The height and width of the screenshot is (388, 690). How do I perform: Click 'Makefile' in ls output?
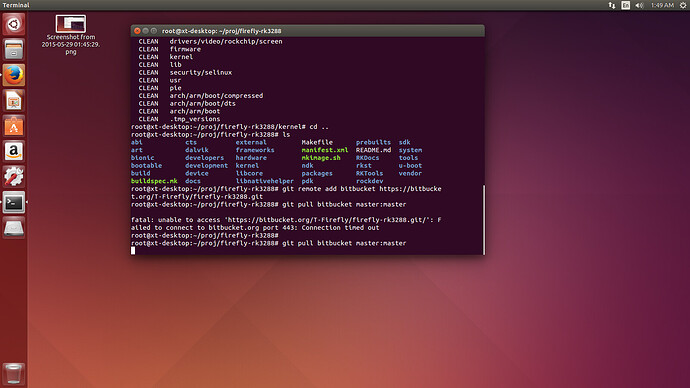click(317, 142)
